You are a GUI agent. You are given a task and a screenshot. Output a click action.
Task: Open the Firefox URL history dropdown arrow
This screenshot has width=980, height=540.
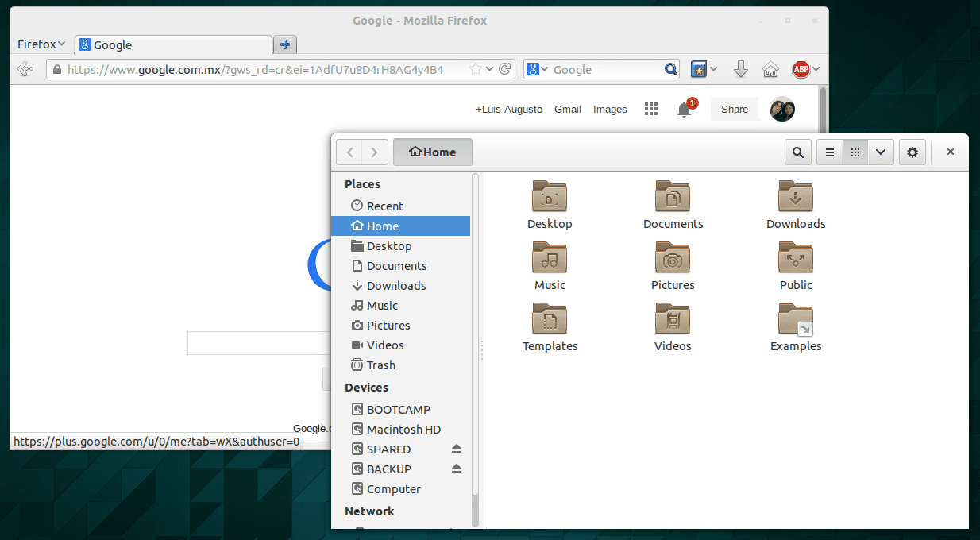(489, 69)
